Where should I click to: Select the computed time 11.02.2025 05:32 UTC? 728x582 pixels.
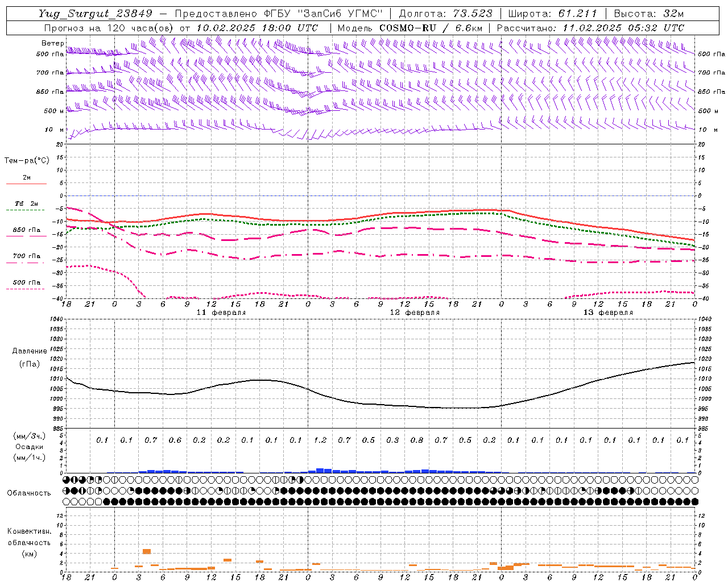point(623,28)
